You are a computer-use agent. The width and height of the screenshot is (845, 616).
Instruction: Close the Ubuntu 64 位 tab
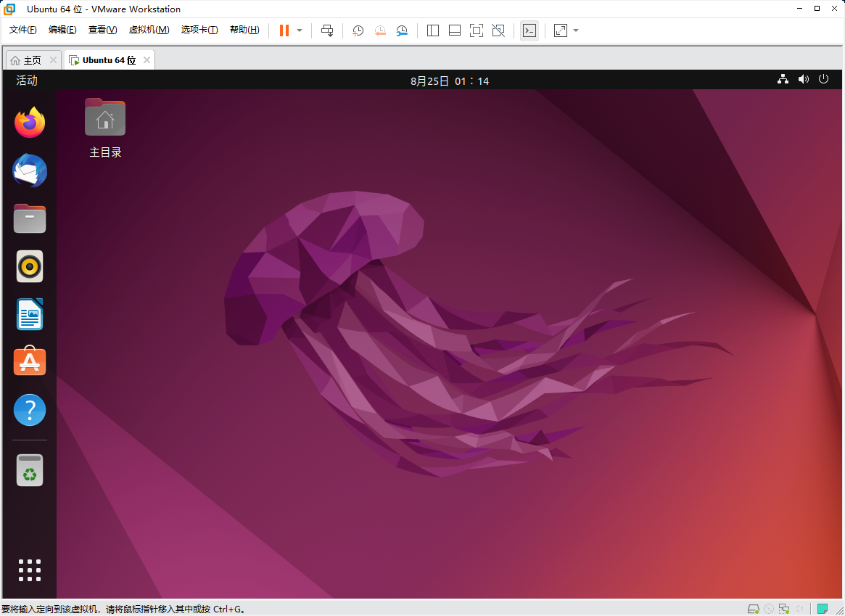(x=146, y=59)
